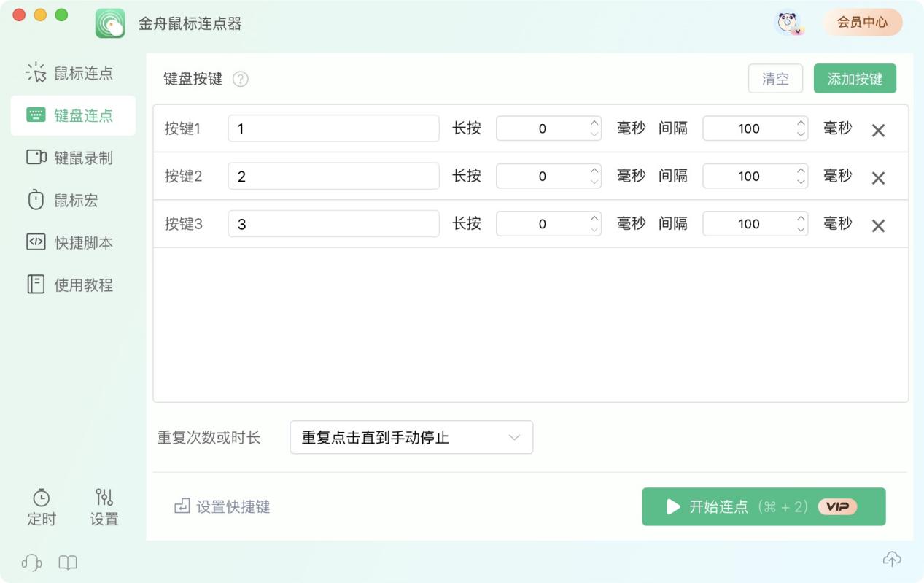Click the help question mark beside 键盘按键
This screenshot has width=924, height=583.
[241, 80]
